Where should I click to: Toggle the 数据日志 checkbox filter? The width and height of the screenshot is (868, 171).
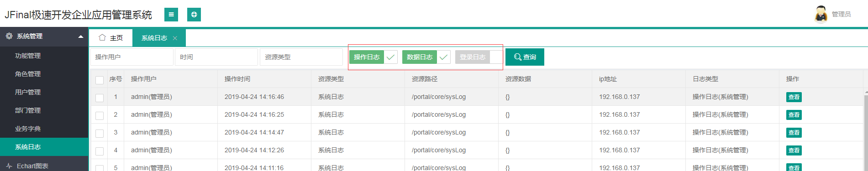pos(426,57)
